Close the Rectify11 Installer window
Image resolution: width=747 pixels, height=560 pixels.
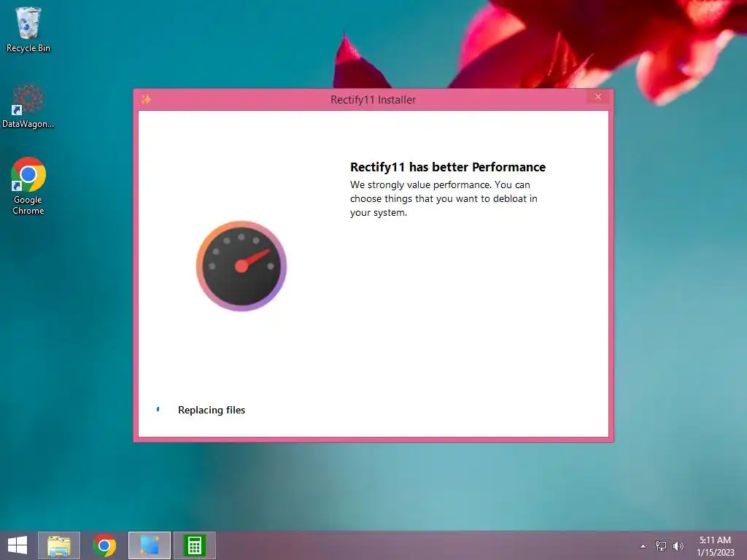pos(598,97)
